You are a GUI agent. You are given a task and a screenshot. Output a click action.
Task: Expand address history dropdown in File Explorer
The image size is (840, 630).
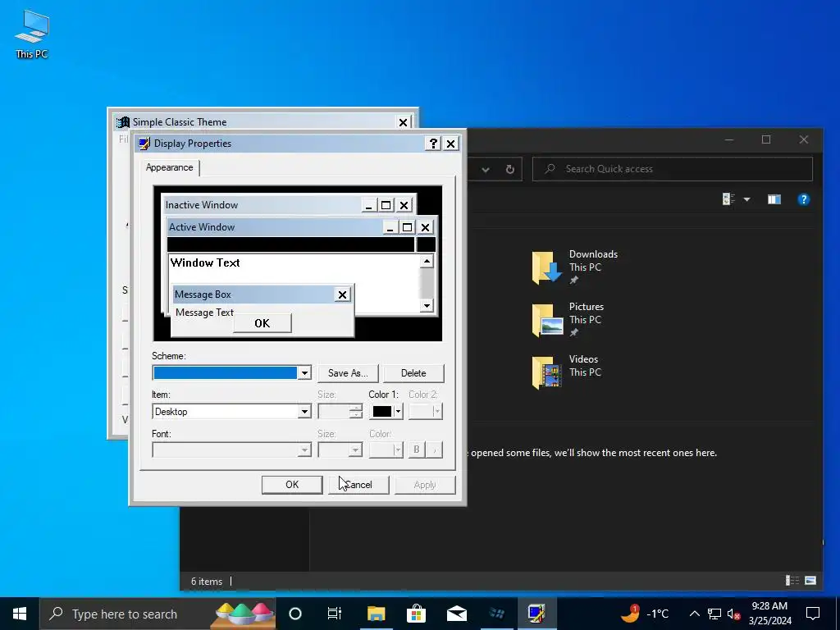486,169
